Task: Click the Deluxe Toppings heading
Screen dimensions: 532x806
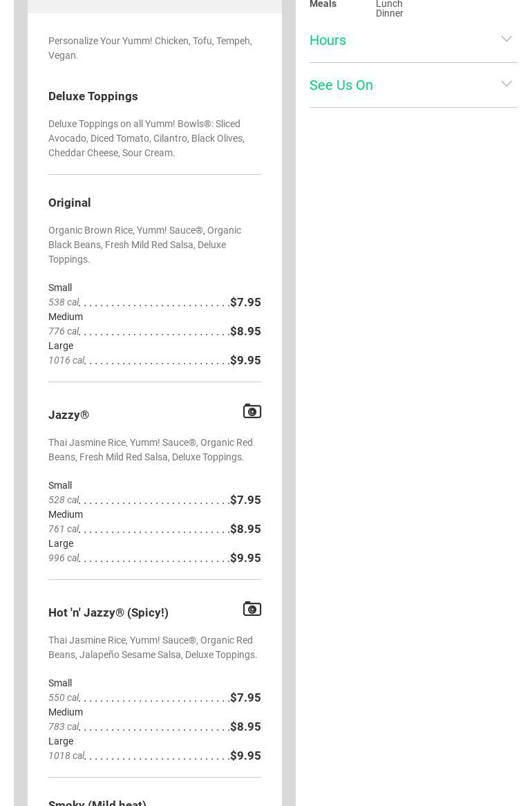Action: (93, 96)
